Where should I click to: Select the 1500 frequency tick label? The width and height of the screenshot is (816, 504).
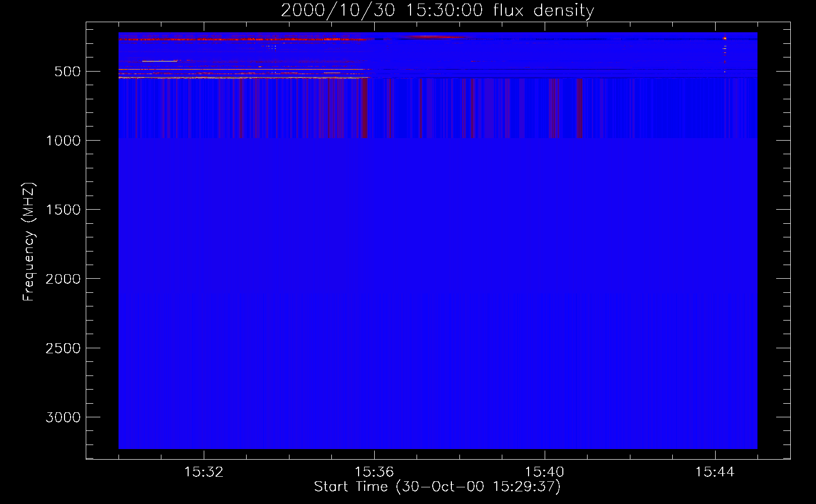tap(63, 210)
